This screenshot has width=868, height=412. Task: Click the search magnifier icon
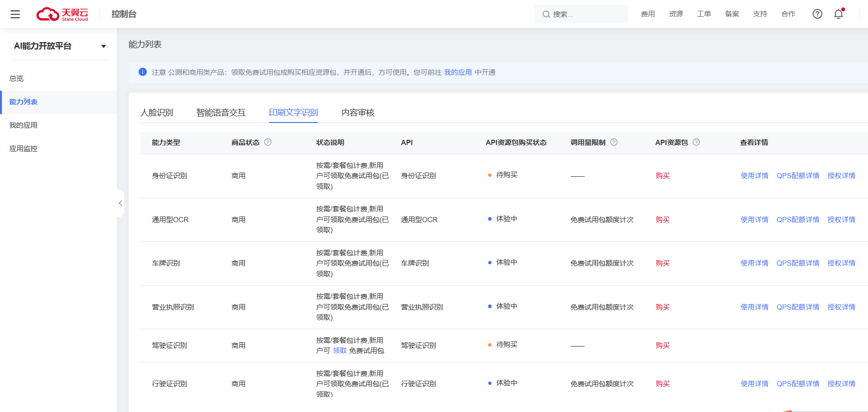tap(546, 14)
